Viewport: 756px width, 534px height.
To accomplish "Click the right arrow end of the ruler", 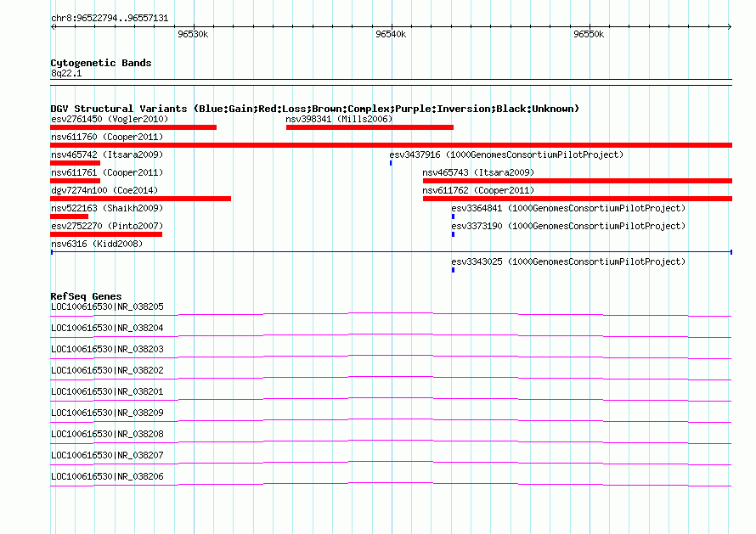I will click(x=730, y=26).
